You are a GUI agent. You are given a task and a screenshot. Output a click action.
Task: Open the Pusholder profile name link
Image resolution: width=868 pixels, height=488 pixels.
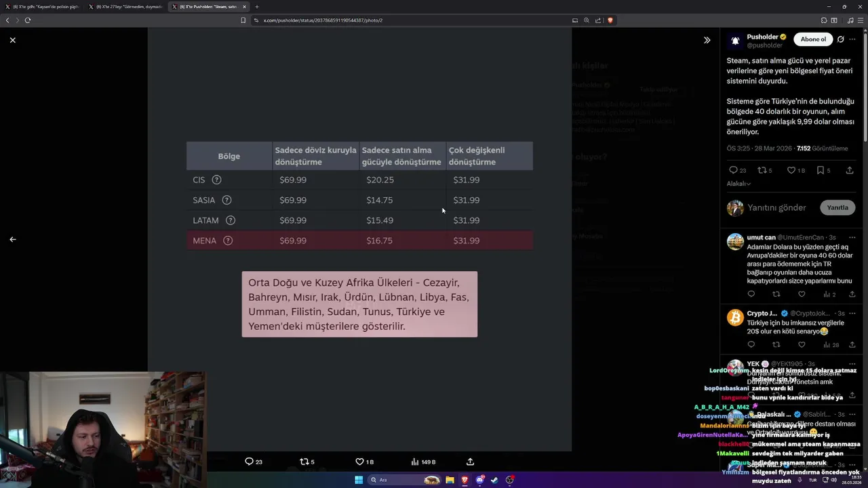763,37
